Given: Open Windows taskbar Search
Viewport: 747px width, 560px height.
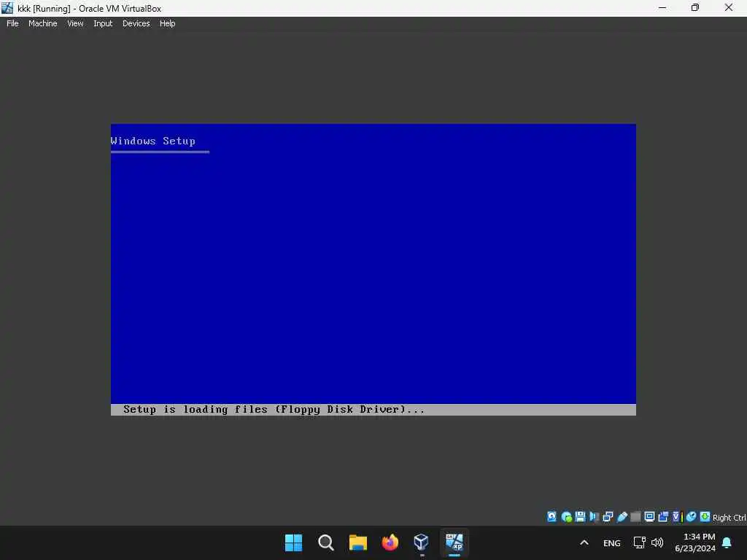Looking at the screenshot, I should (326, 542).
